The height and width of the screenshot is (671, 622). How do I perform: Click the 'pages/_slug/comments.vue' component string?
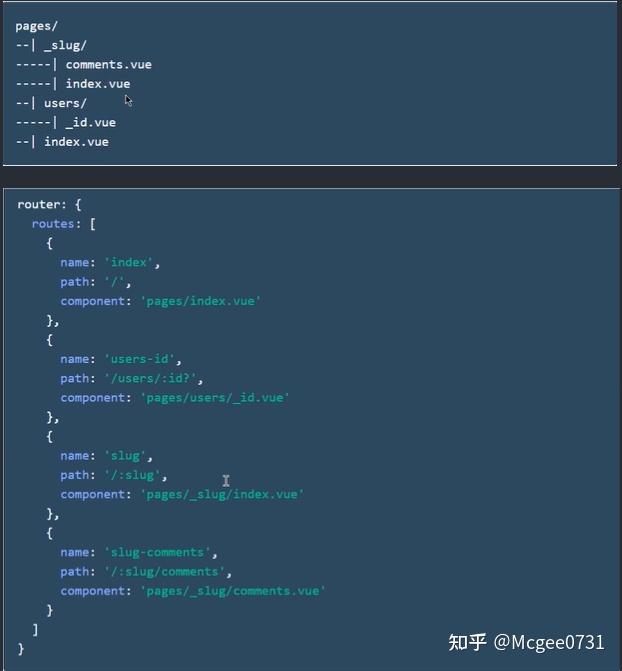(x=233, y=591)
